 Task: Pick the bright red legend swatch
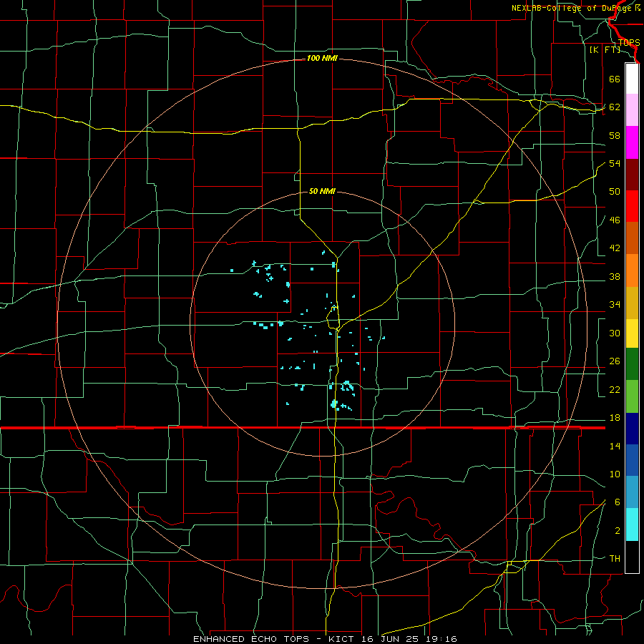pyautogui.click(x=632, y=206)
